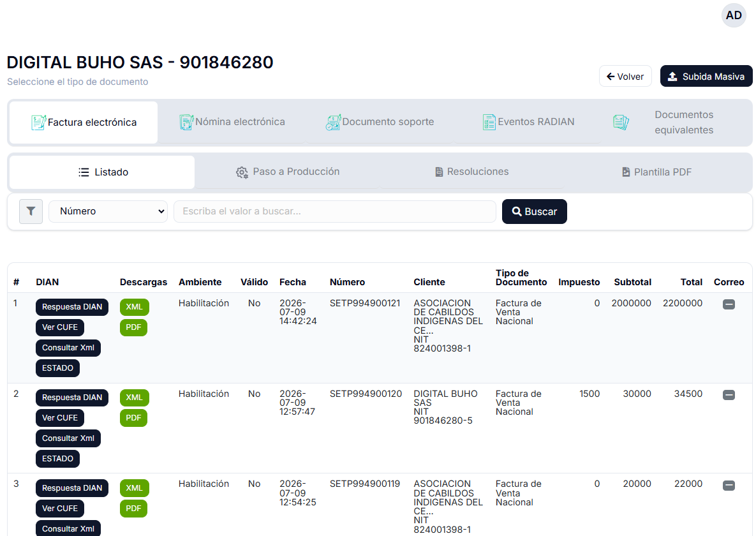Click invoice number SETP994900120
This screenshot has height=536, width=756.
tap(366, 394)
